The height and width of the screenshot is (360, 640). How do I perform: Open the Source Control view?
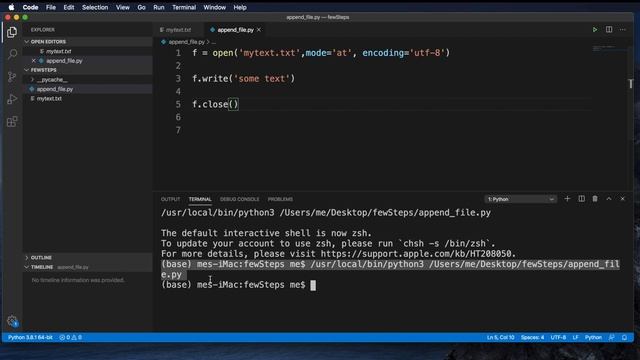(12, 77)
